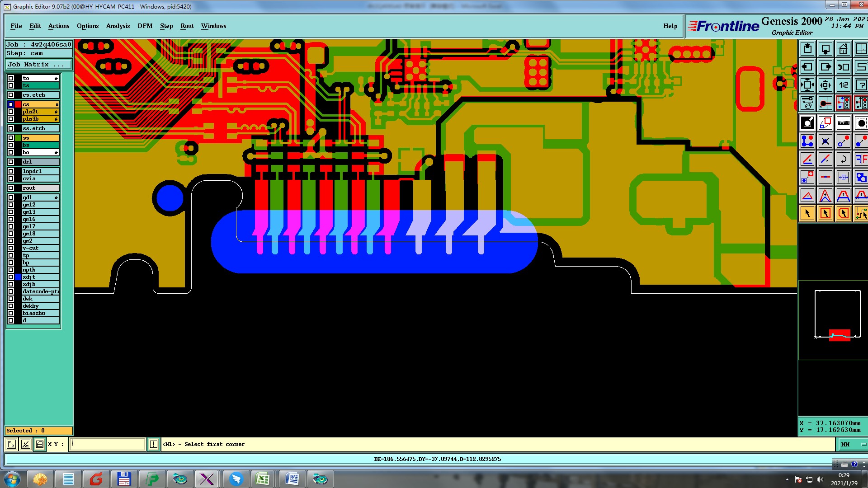Open the DFM menu
Viewport: 868px width, 488px height.
145,26
